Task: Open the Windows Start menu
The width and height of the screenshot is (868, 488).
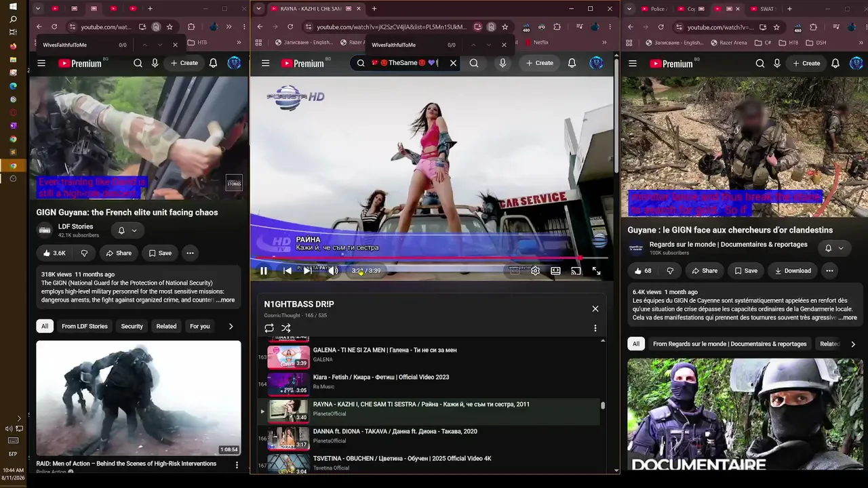Action: pos(13,6)
